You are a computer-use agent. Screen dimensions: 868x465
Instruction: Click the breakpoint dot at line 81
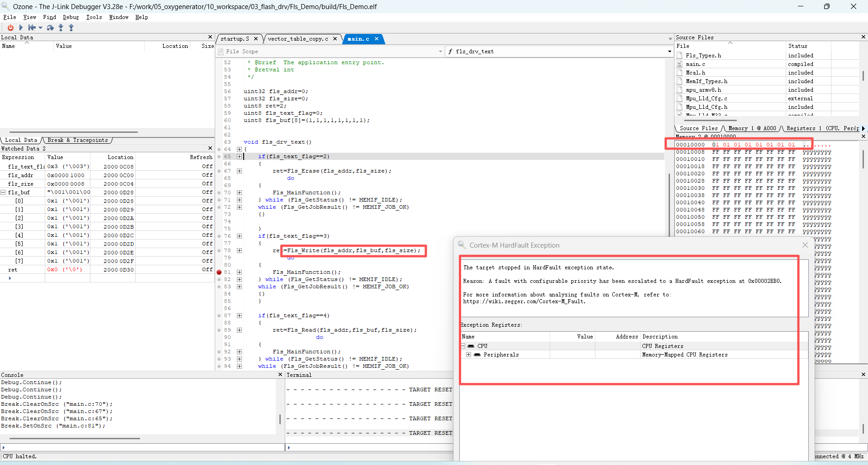tap(219, 272)
